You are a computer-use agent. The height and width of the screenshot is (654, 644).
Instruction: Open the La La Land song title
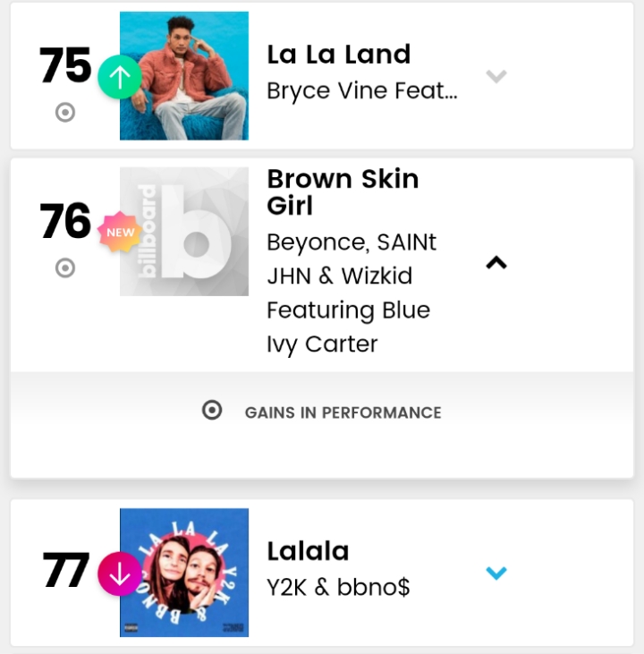(x=339, y=55)
